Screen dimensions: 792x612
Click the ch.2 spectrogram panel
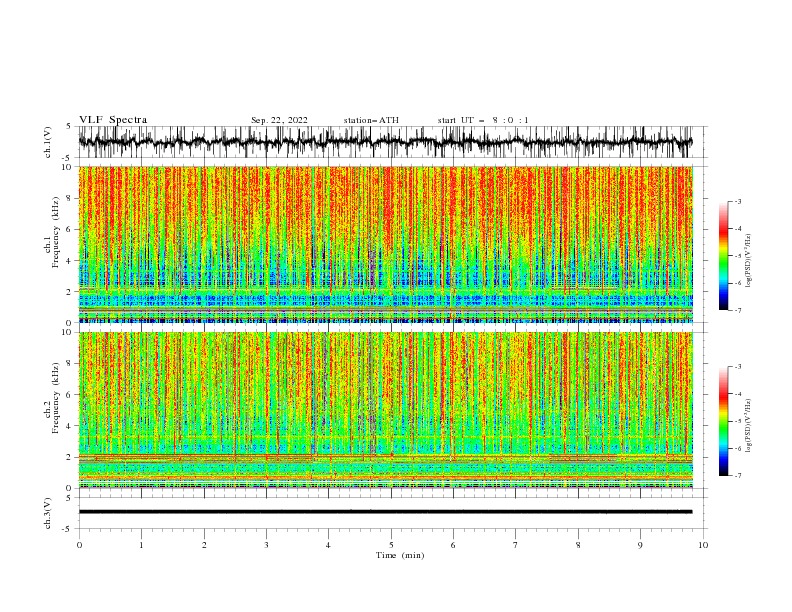click(386, 410)
